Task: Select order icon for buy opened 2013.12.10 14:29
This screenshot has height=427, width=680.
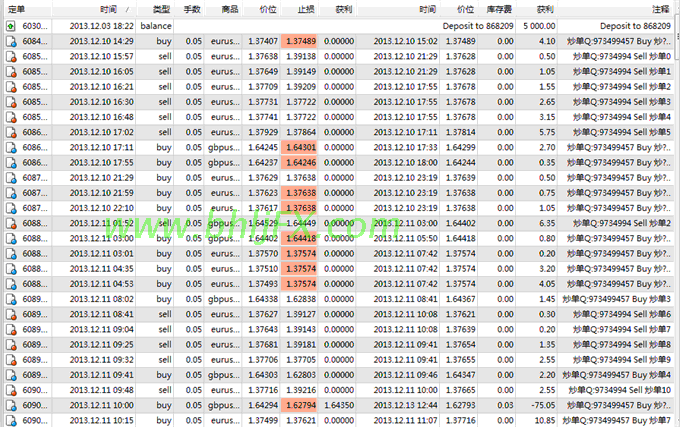Action: pos(11,41)
